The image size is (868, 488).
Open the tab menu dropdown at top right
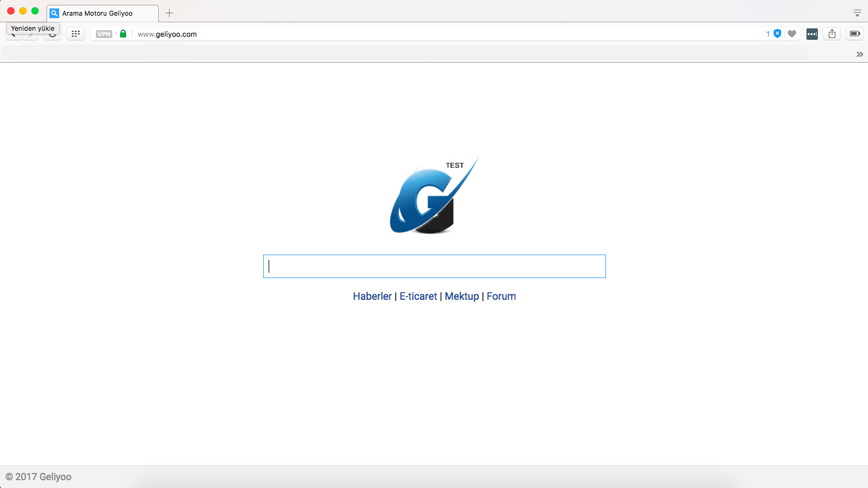click(x=857, y=13)
